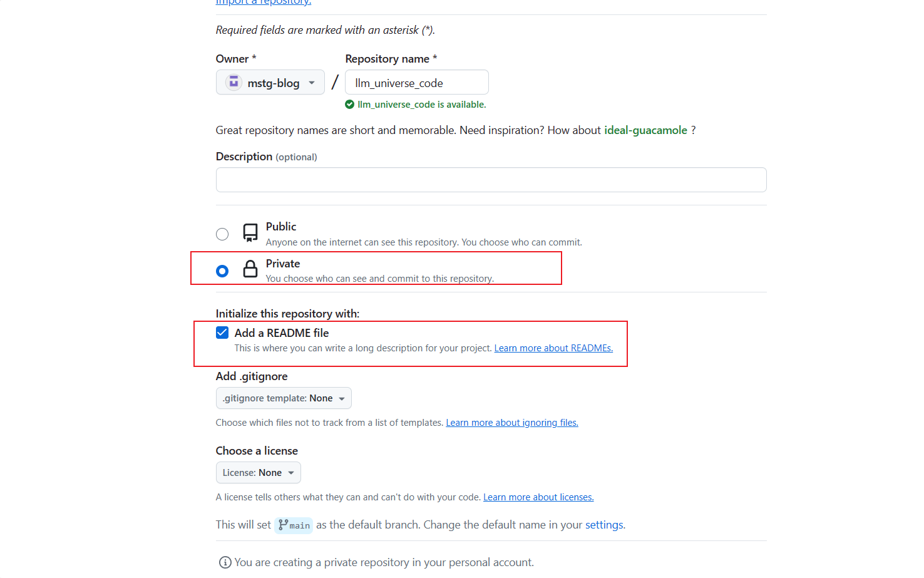This screenshot has height=578, width=924.
Task: Select the Public visibility radio button
Action: coord(222,234)
